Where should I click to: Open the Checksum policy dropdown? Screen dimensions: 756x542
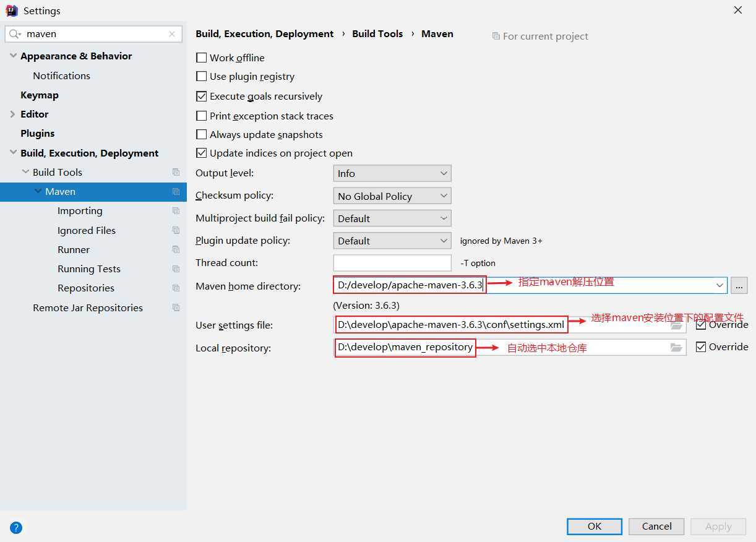click(x=392, y=196)
